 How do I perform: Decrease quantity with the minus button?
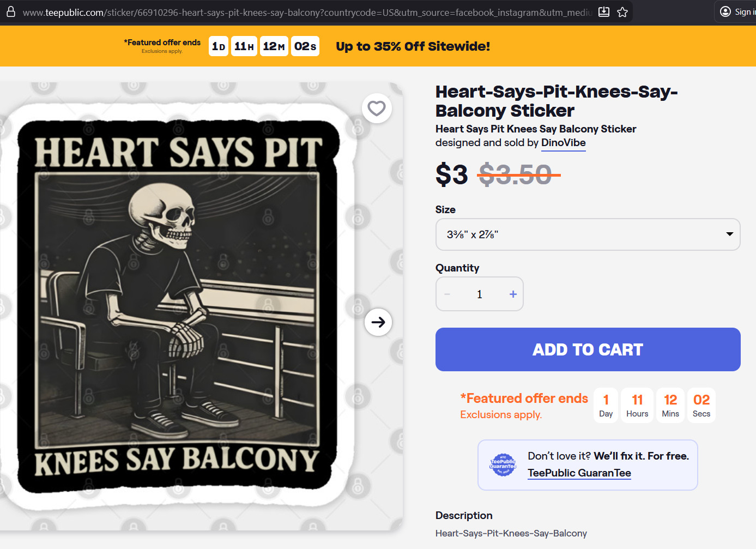(x=447, y=294)
